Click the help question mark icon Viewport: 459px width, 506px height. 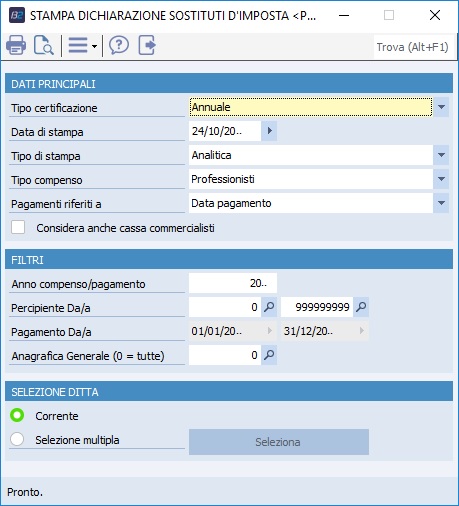click(x=119, y=45)
